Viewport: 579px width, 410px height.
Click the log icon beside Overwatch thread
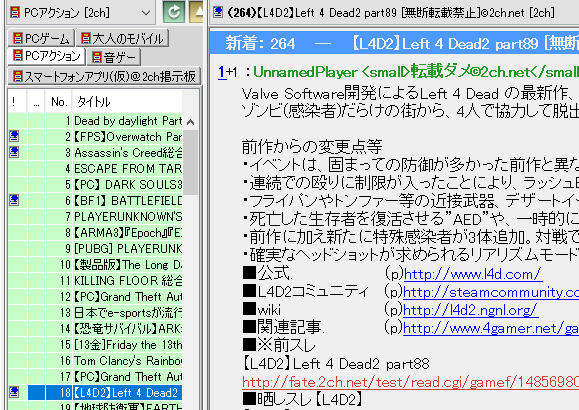coord(14,136)
